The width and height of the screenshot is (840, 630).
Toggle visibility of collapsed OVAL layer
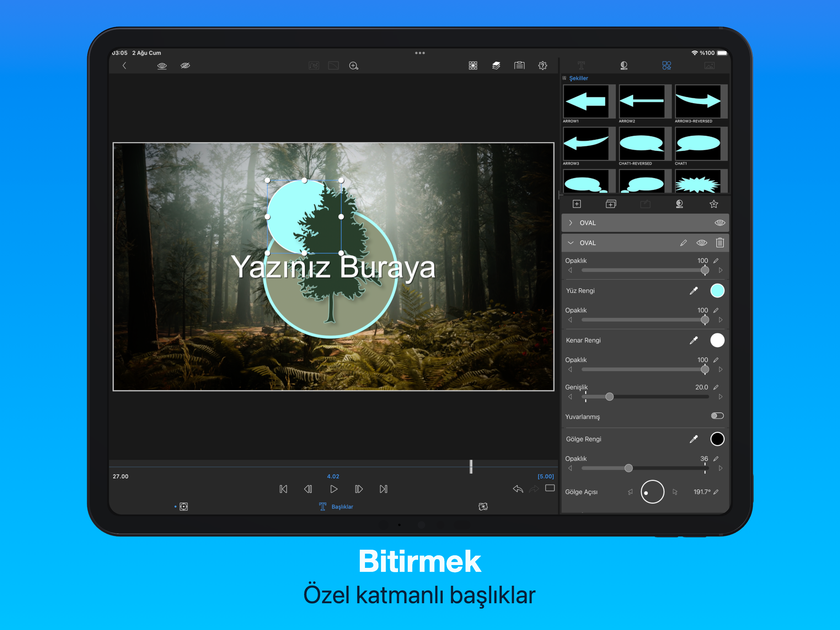point(719,223)
